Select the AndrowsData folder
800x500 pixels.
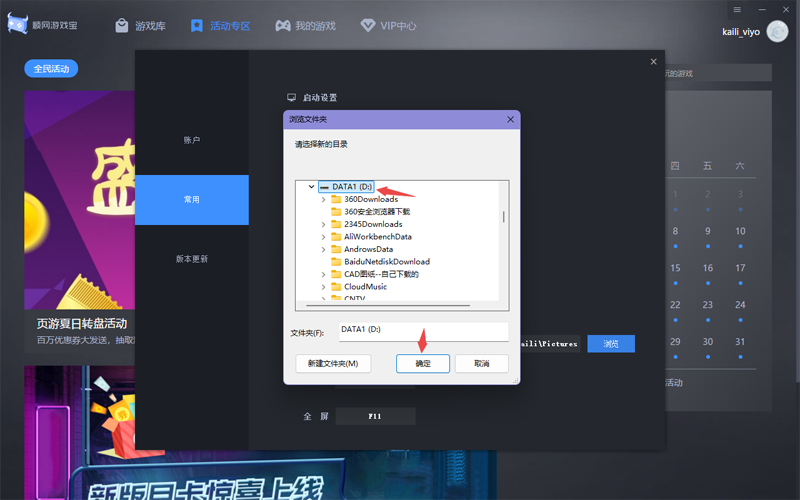pos(362,249)
